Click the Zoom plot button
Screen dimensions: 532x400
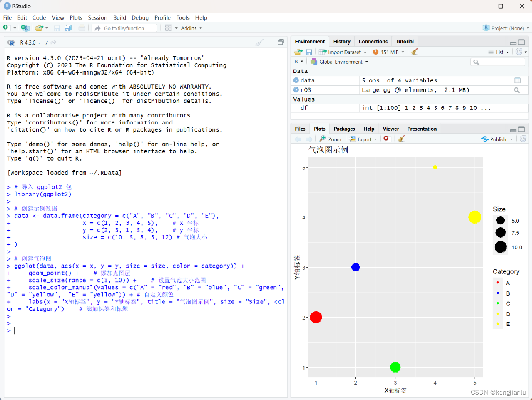(331, 139)
